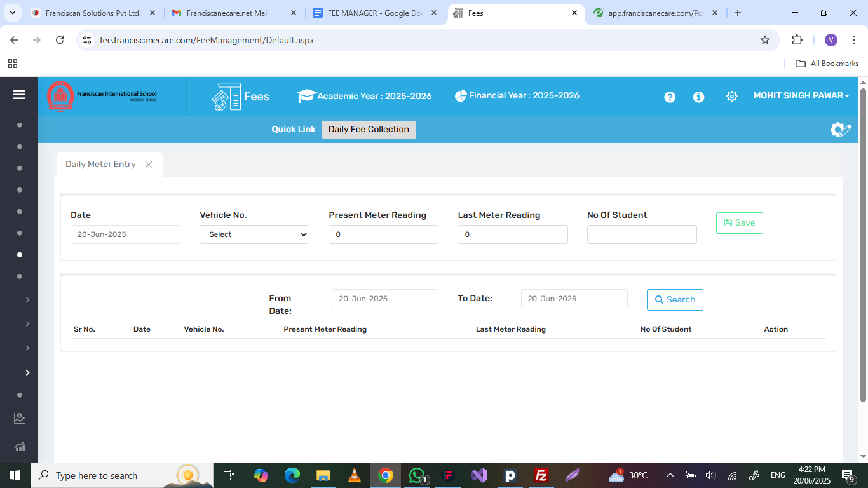Open FileZilla from the taskbar

point(541,475)
